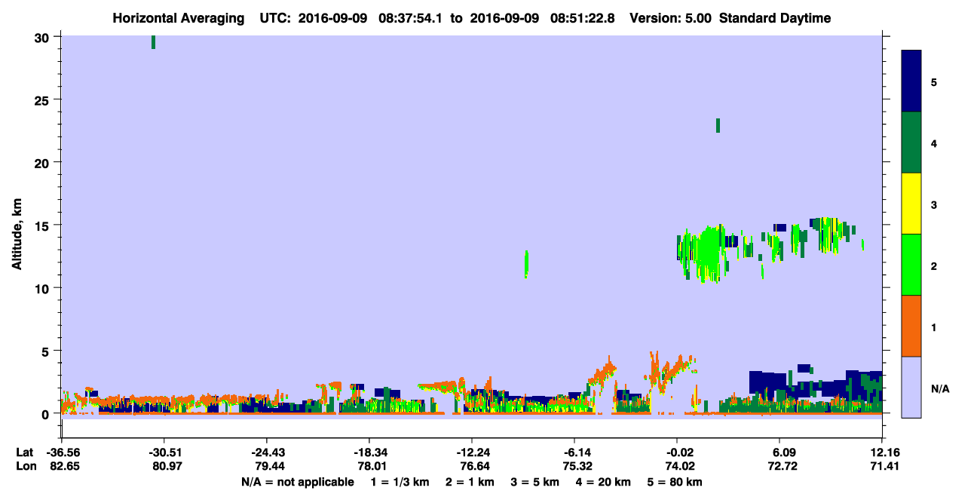Click the start time '08:37:54.1'
This screenshot has width=980, height=503.
click(x=412, y=18)
